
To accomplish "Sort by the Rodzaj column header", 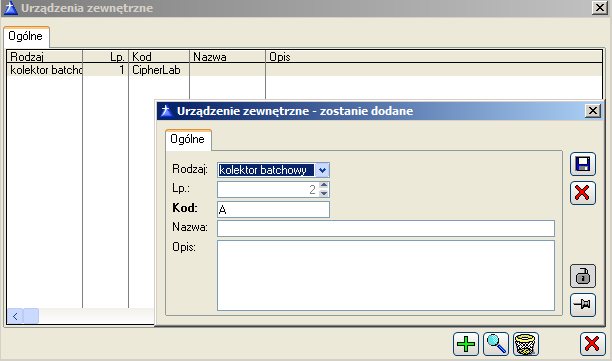I will (x=44, y=57).
